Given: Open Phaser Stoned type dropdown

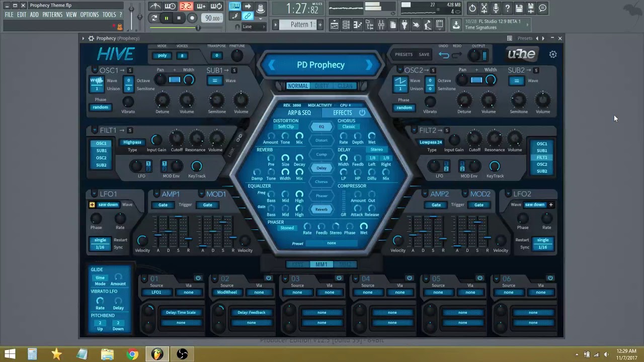Looking at the screenshot, I should click(287, 228).
